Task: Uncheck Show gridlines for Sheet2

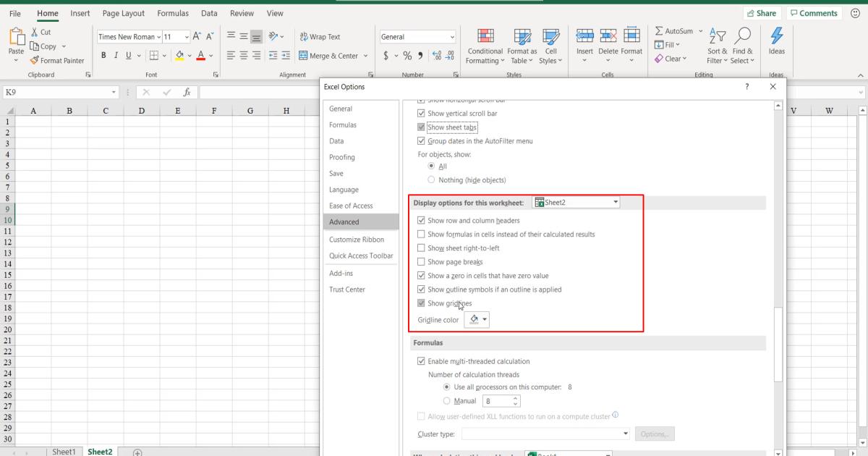Action: [x=422, y=303]
